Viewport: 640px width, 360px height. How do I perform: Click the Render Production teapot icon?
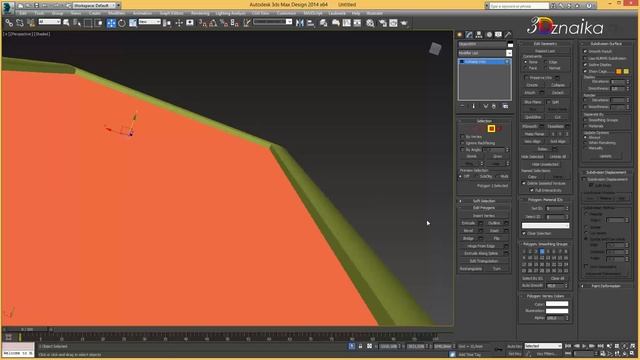404,23
